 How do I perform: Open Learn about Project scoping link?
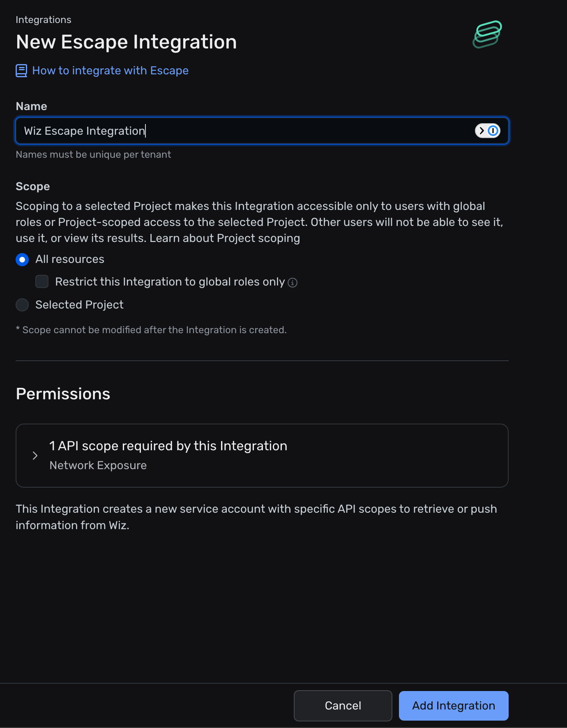pos(225,238)
